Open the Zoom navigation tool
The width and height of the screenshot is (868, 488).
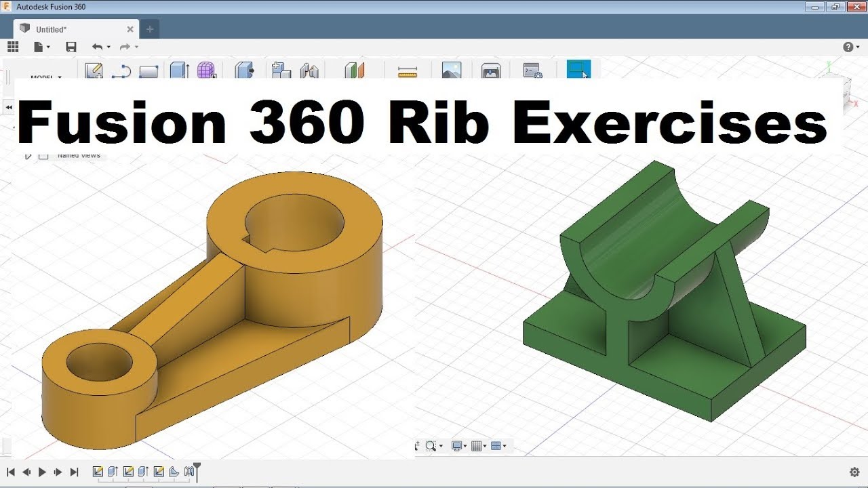431,446
